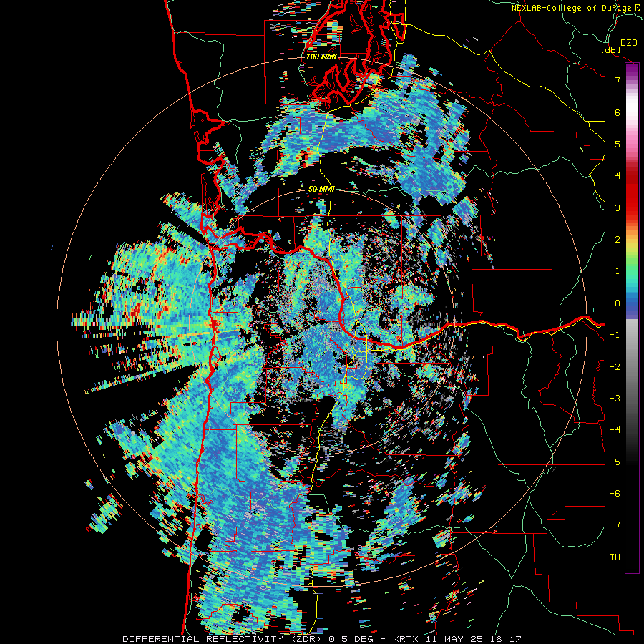Click the scale value 6 label
644x644 pixels.
pyautogui.click(x=618, y=112)
